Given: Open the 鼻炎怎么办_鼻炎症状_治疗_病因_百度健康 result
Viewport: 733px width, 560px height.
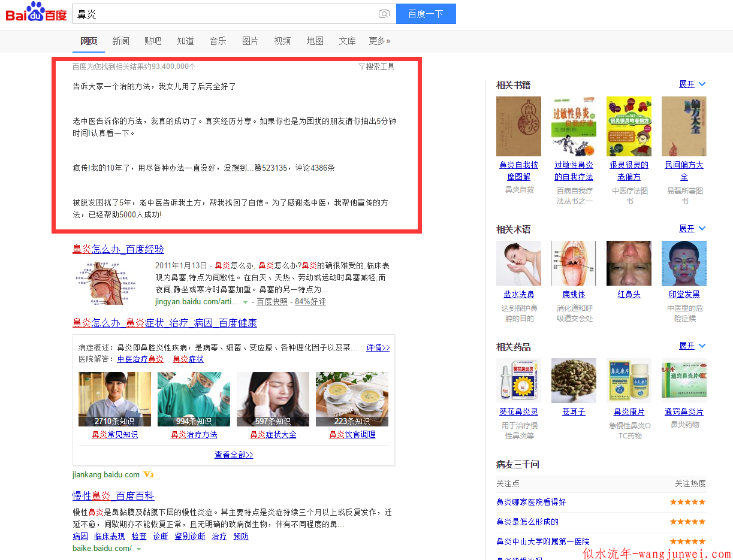Looking at the screenshot, I should pyautogui.click(x=165, y=323).
